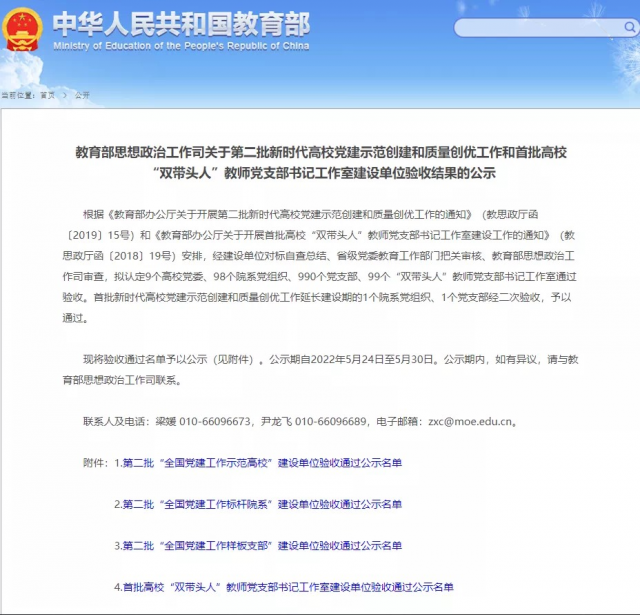640x615 pixels.
Task: Open 公开 breadcrumb link
Action: click(x=82, y=95)
